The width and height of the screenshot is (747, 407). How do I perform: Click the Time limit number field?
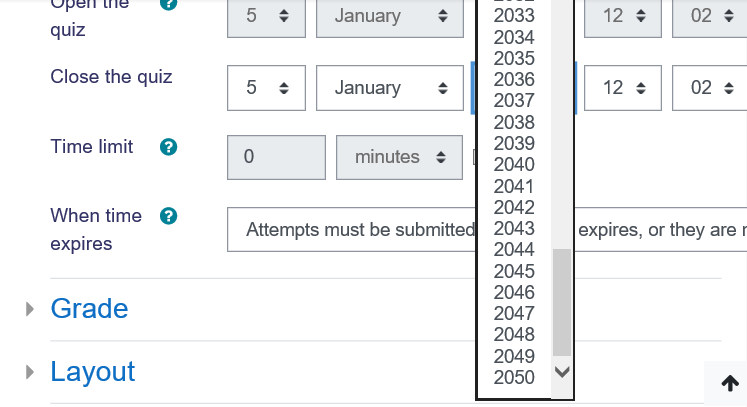(276, 157)
